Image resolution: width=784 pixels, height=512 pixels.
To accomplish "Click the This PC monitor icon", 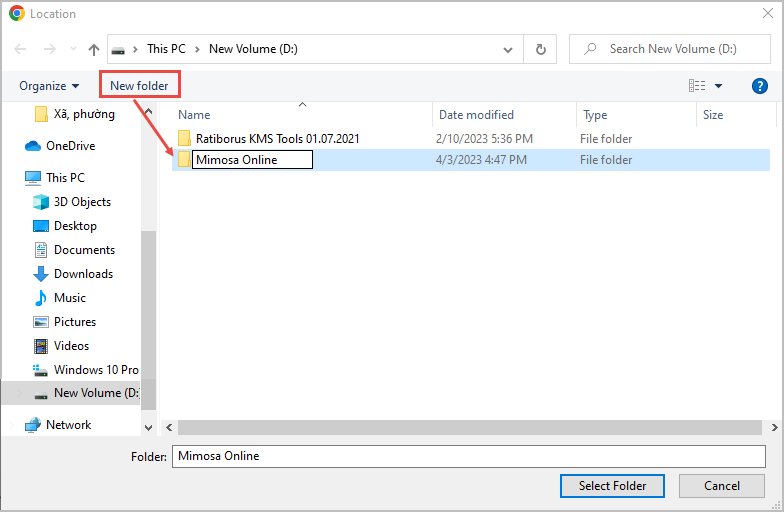I will [x=32, y=178].
